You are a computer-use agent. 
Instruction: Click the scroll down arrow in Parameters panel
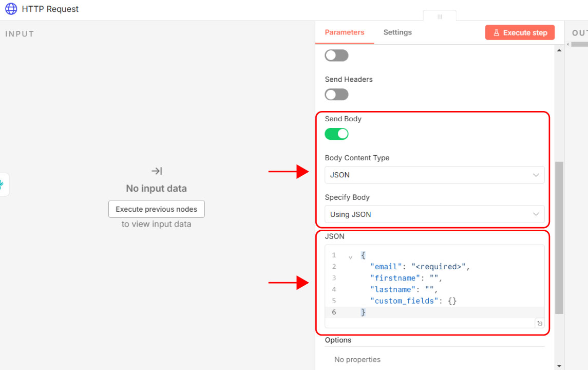559,365
